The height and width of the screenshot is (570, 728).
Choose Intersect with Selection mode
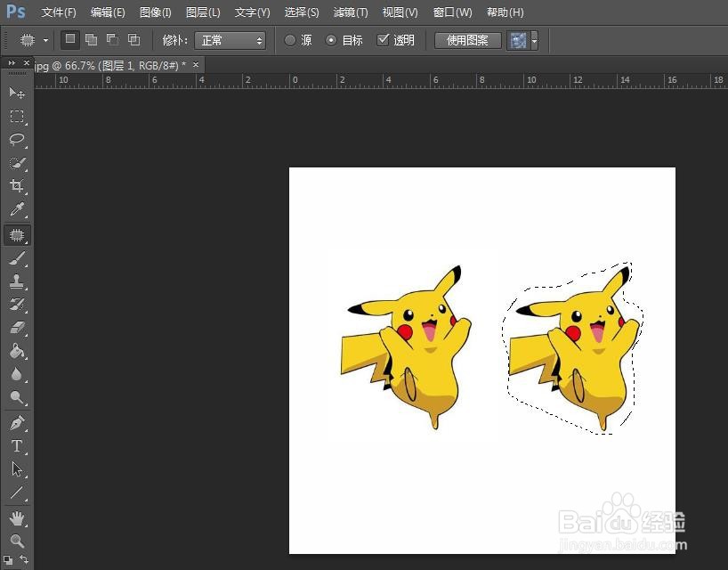click(x=133, y=40)
